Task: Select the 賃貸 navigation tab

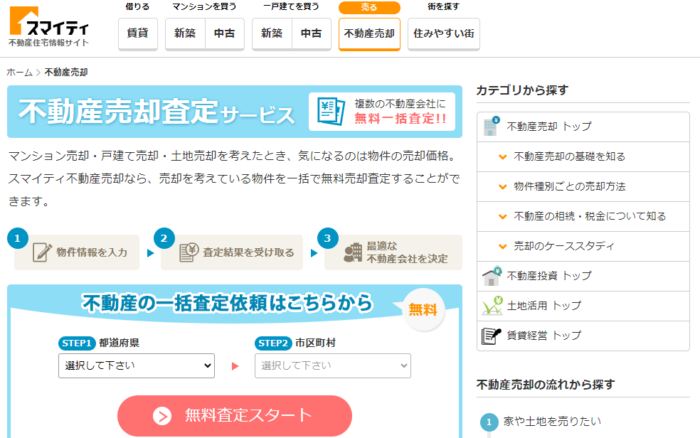Action: point(138,33)
